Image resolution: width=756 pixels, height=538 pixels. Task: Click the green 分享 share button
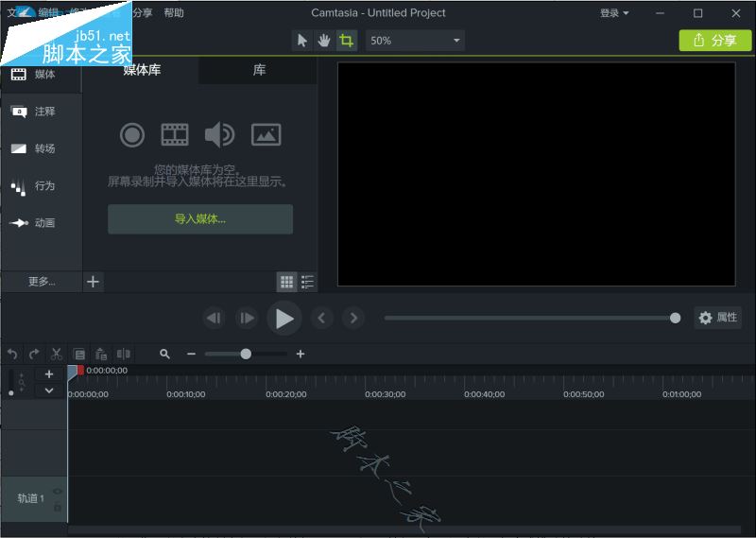point(715,41)
